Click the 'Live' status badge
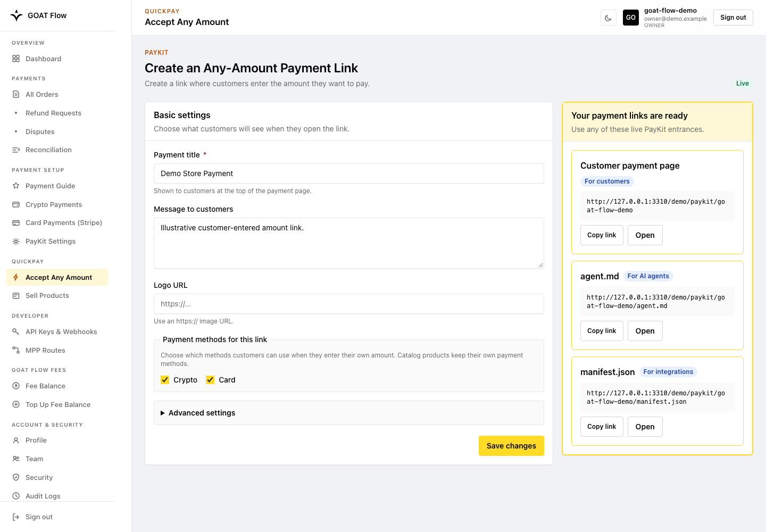Image resolution: width=766 pixels, height=532 pixels. click(x=743, y=84)
